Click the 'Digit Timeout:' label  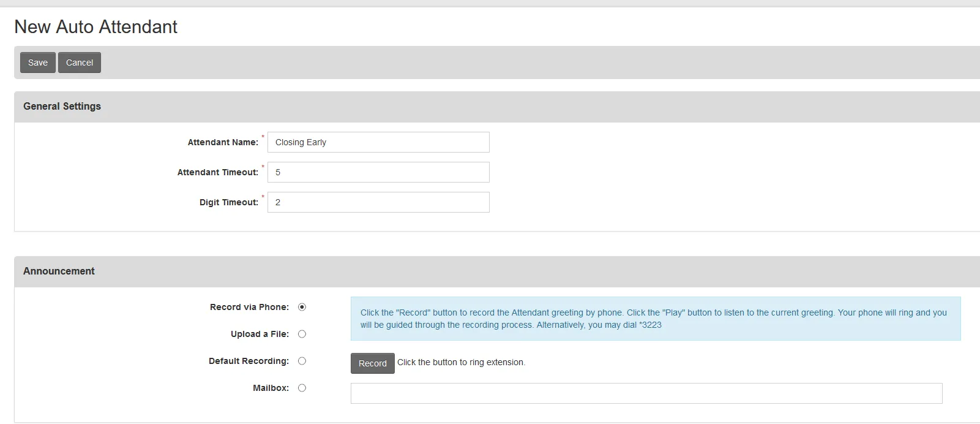click(228, 202)
